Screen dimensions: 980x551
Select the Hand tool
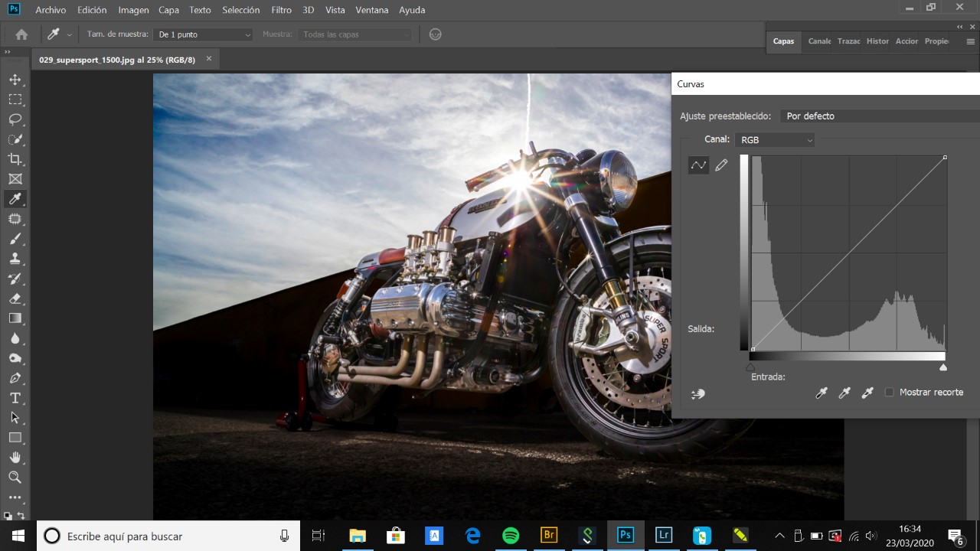coord(15,458)
